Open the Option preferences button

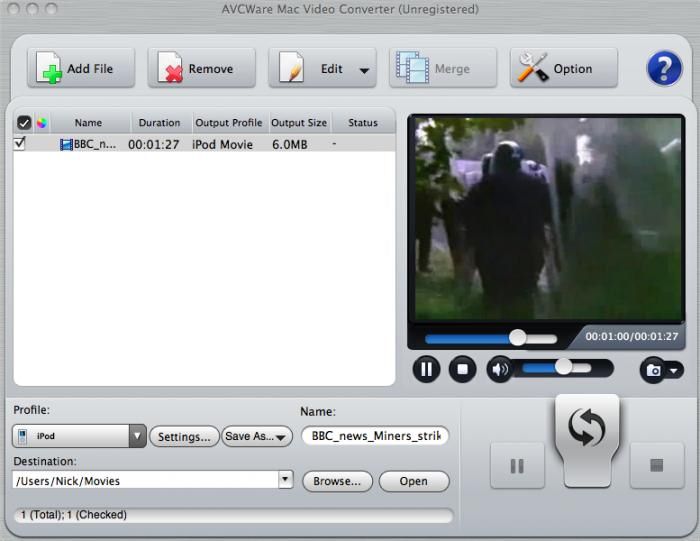click(564, 68)
